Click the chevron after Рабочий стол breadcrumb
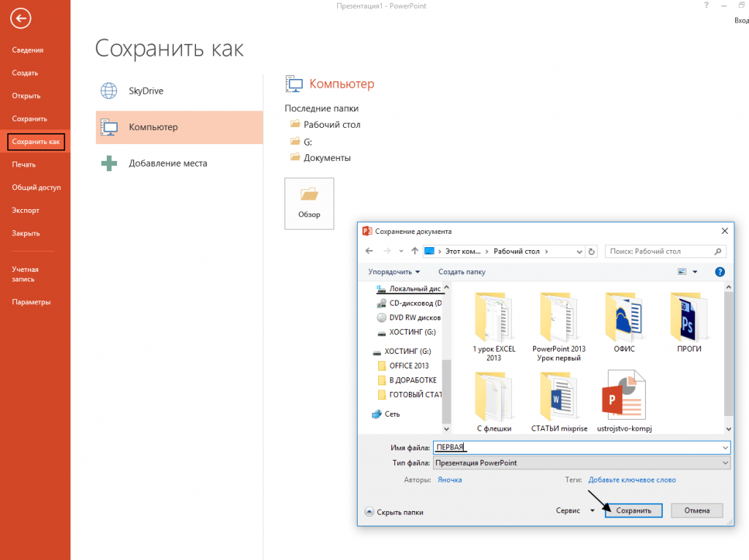Image resolution: width=749 pixels, height=560 pixels. click(x=546, y=251)
